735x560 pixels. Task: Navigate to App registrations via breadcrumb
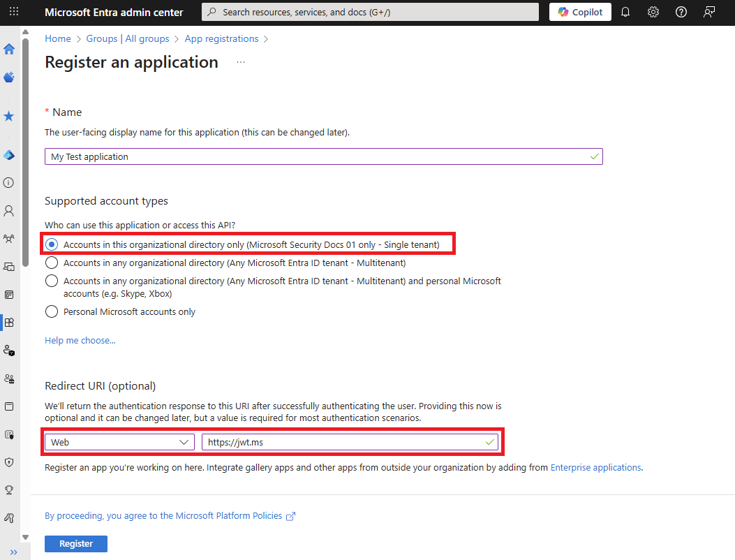point(221,38)
